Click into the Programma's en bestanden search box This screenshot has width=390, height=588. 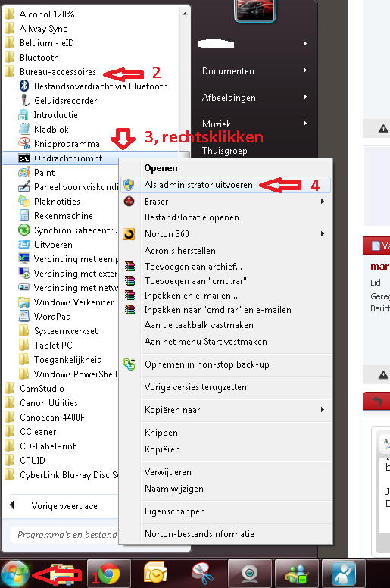click(x=66, y=535)
